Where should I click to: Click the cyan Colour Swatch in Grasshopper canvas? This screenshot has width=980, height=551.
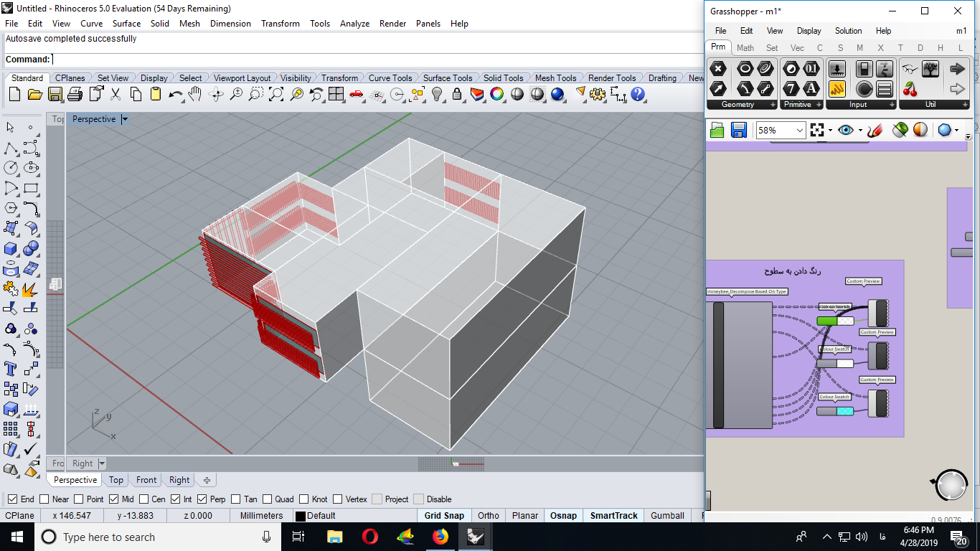pyautogui.click(x=835, y=411)
